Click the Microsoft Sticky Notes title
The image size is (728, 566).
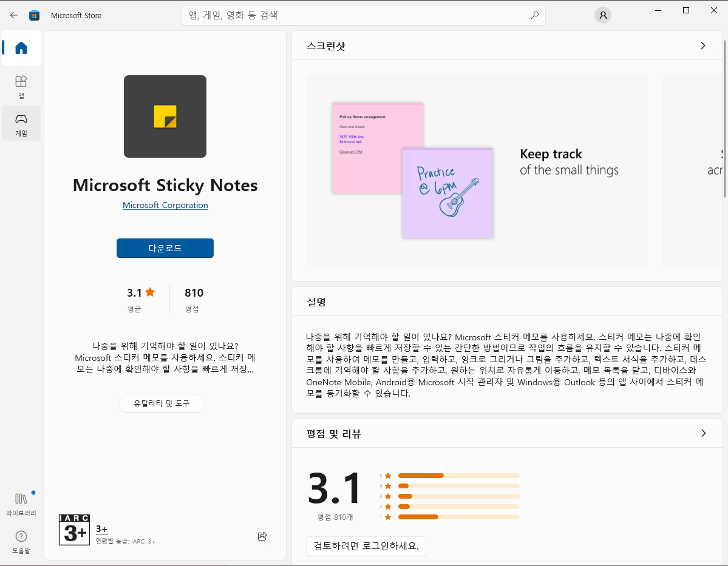[165, 186]
